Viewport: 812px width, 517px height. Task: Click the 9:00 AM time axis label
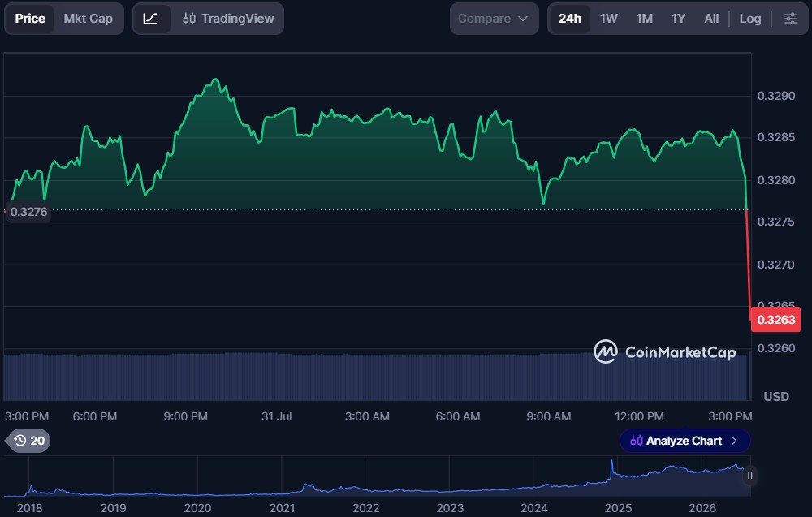pos(548,416)
